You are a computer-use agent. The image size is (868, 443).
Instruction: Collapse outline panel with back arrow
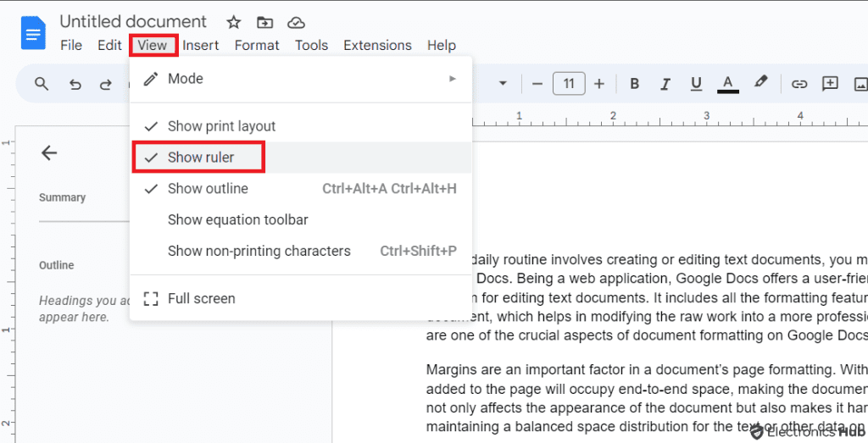[x=49, y=152]
